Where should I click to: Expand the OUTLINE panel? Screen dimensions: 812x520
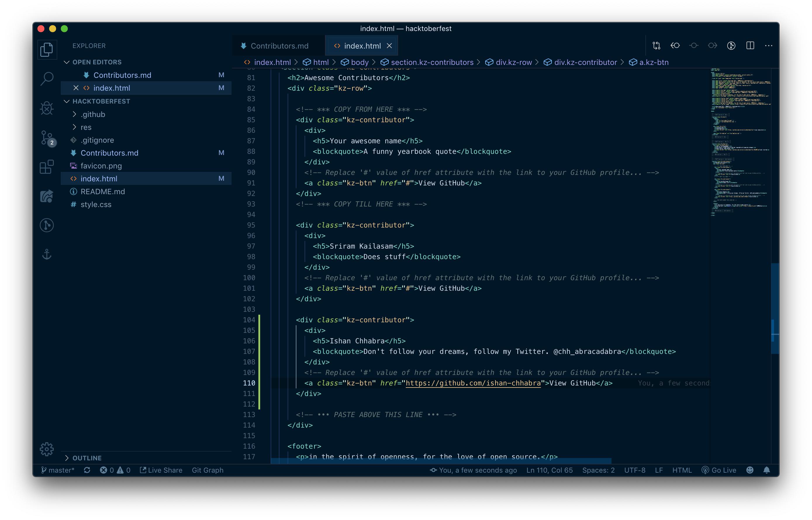point(87,458)
